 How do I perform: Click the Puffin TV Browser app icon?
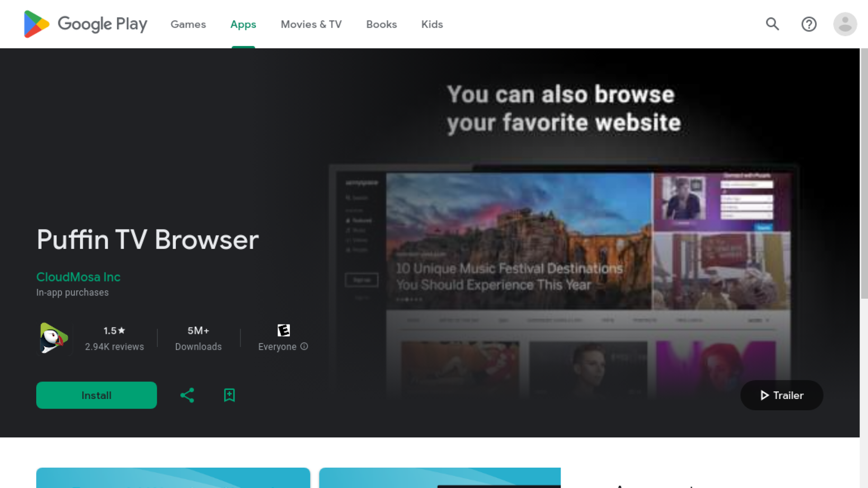[53, 338]
